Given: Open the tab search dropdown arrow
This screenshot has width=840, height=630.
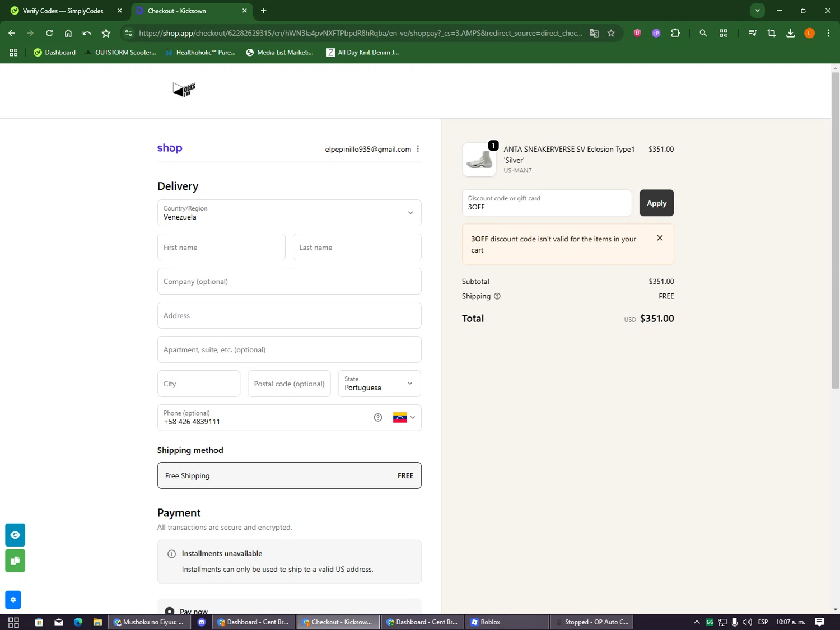Looking at the screenshot, I should (x=757, y=10).
